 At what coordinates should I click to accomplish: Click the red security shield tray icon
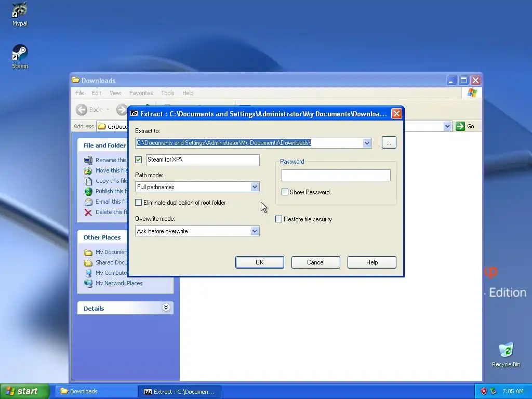tap(484, 391)
